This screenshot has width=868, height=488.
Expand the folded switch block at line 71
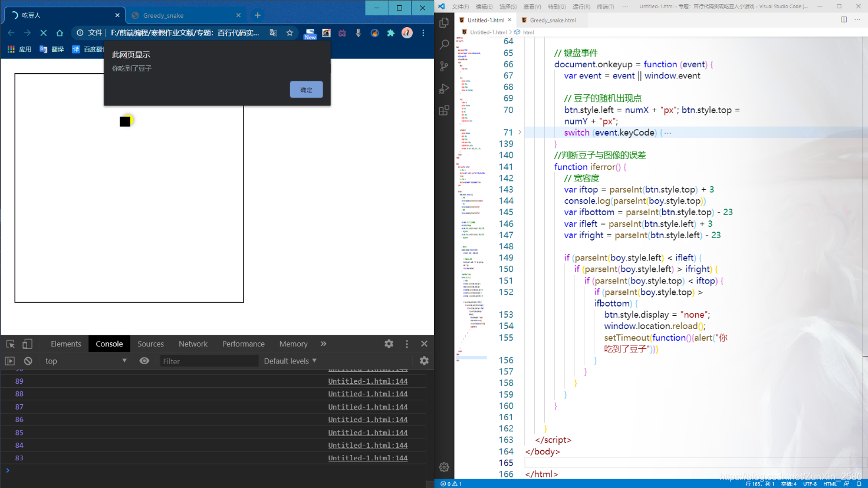520,133
